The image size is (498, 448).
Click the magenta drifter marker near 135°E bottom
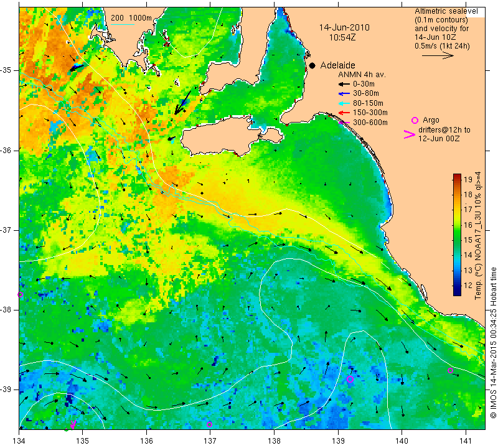click(x=73, y=424)
